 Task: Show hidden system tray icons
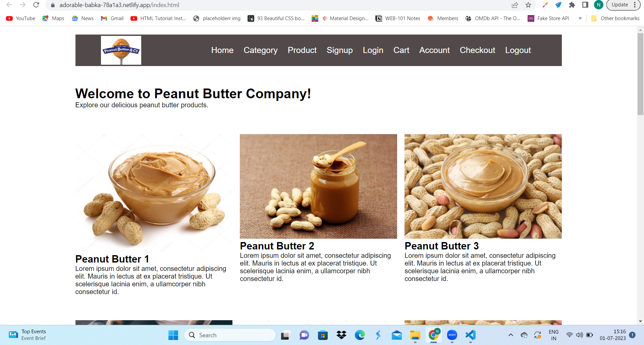tap(511, 335)
